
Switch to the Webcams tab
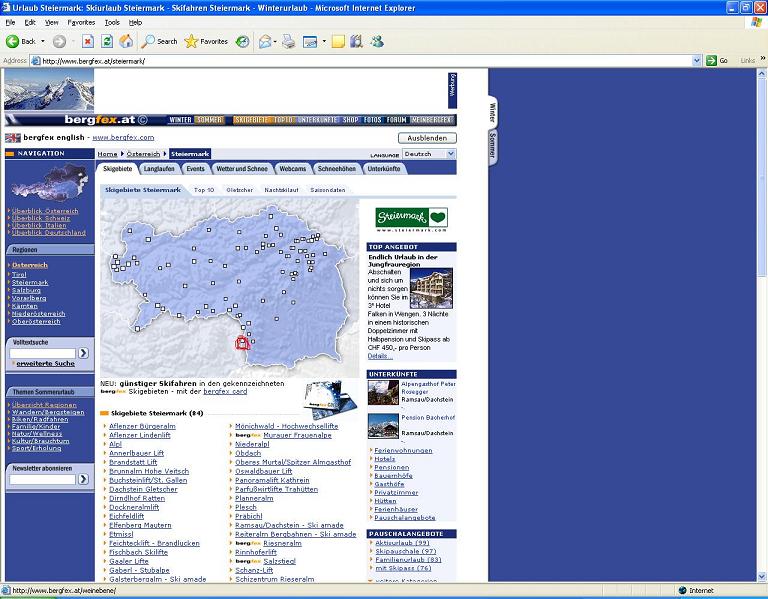[292, 168]
